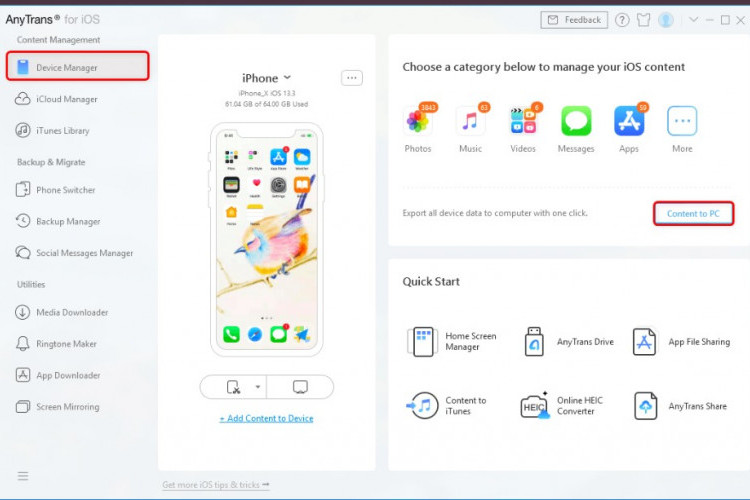Click Get more iOS tips & tricks
This screenshot has height=500, width=750.
click(x=216, y=485)
